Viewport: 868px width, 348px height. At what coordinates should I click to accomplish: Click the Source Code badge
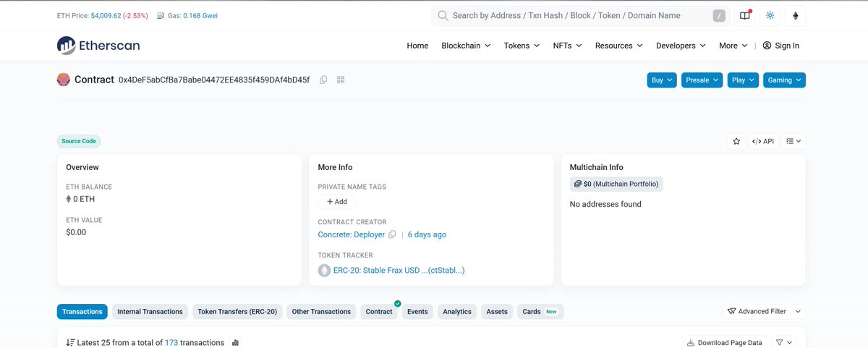[x=79, y=141]
